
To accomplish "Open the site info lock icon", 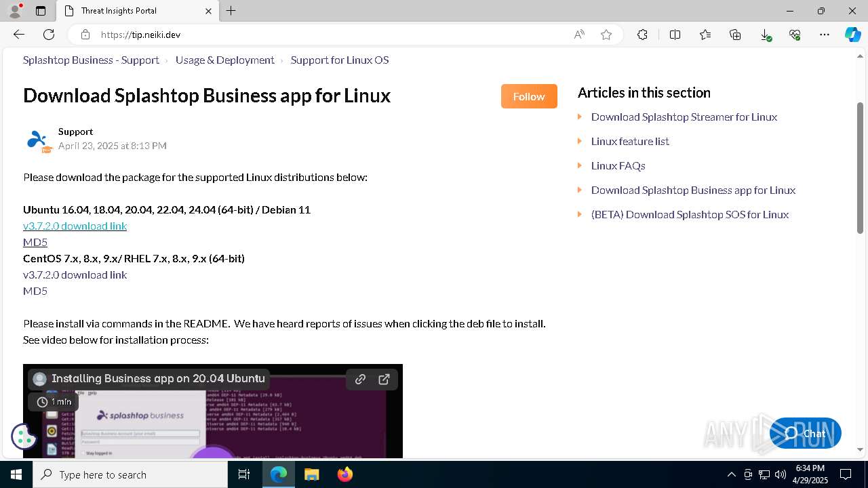I will pyautogui.click(x=85, y=35).
